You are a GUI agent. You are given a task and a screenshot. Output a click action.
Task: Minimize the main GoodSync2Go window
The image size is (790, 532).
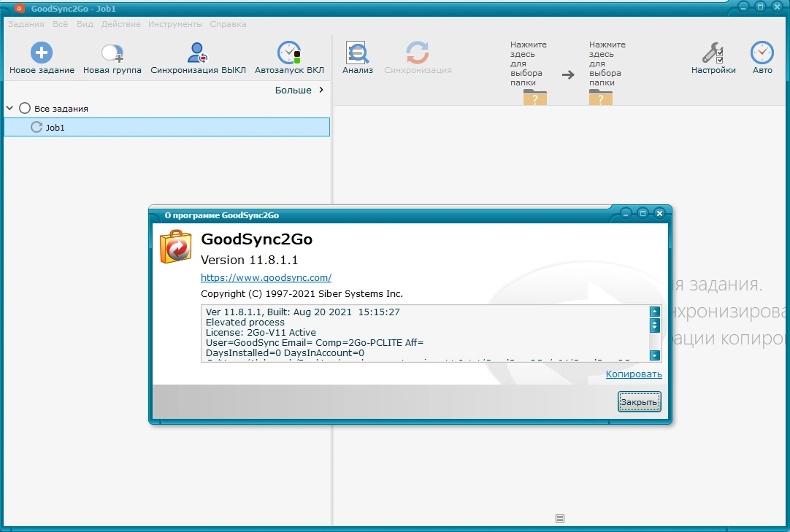(744, 7)
